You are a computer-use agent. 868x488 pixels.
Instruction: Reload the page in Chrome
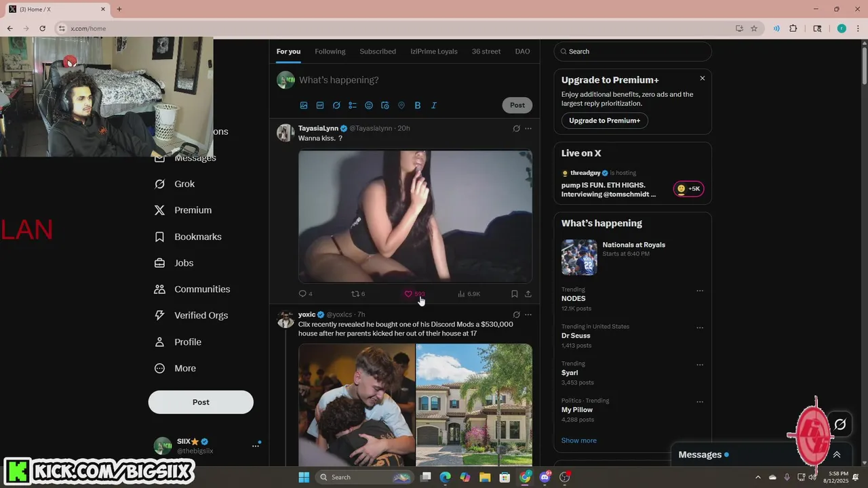tap(42, 28)
